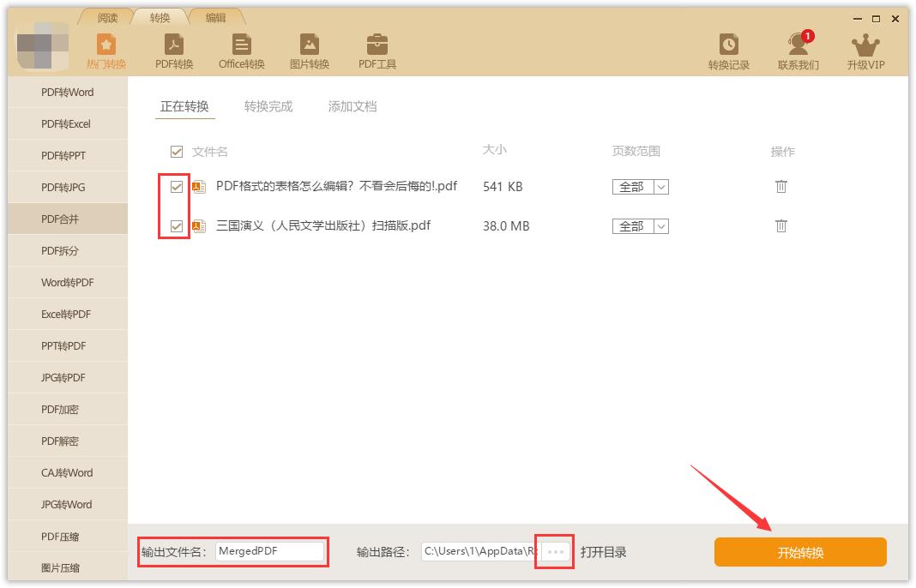916x588 pixels.
Task: Uncheck the PDF格式的表格 file checkbox
Action: pyautogui.click(x=176, y=186)
